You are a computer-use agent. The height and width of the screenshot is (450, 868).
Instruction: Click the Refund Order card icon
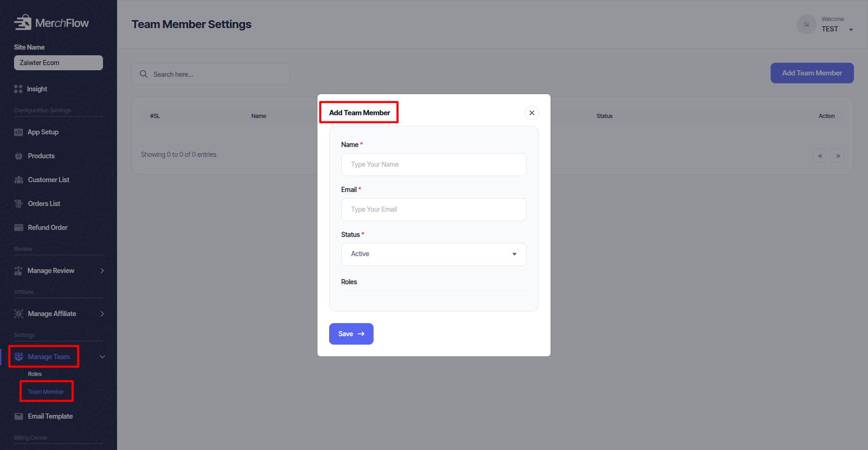[19, 228]
